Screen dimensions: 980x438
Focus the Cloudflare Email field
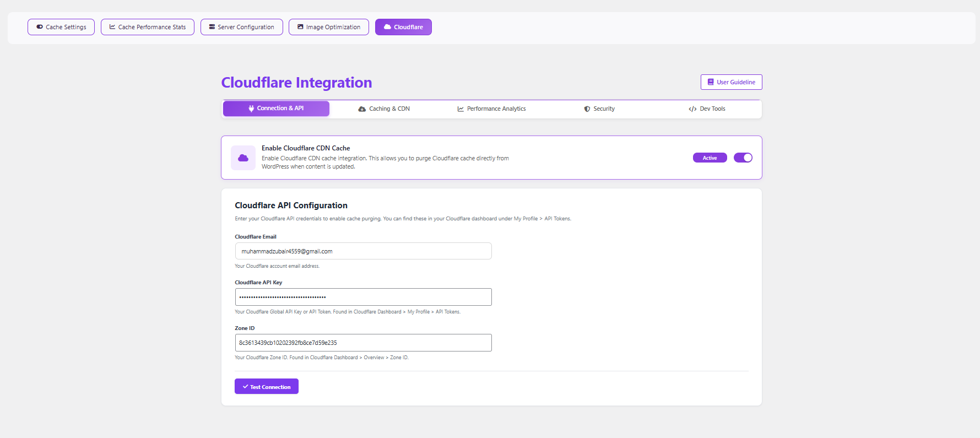point(363,251)
